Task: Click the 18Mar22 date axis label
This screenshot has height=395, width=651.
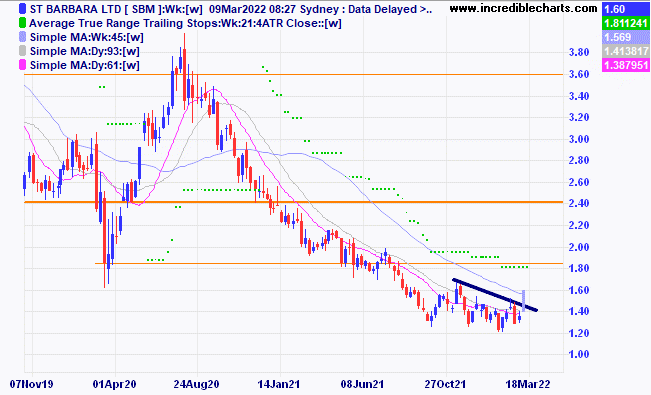Action: [x=528, y=384]
